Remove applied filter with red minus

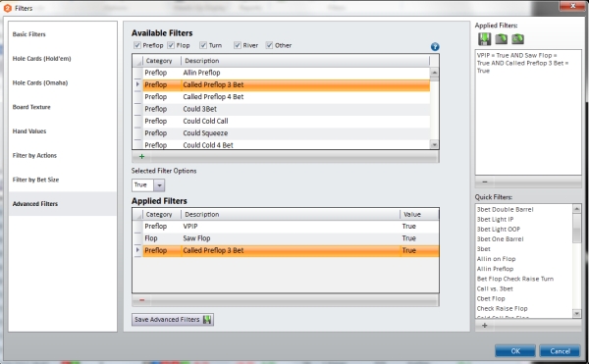pos(141,300)
